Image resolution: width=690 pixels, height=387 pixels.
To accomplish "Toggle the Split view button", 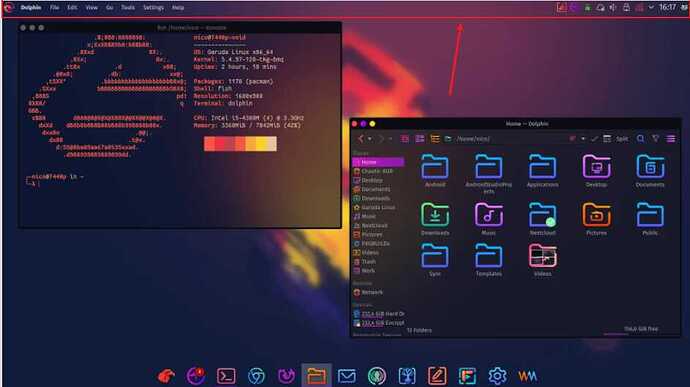I will (616, 139).
